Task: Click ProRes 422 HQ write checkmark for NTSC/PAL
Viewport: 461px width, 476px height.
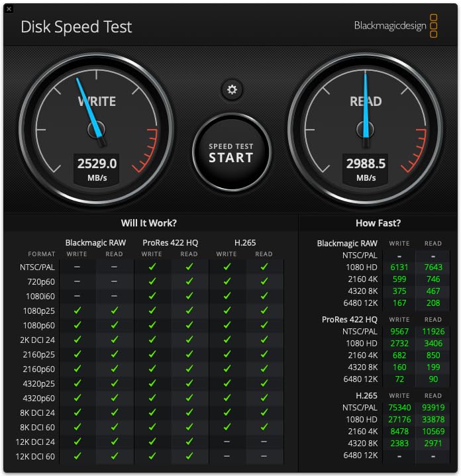Action: coord(152,267)
